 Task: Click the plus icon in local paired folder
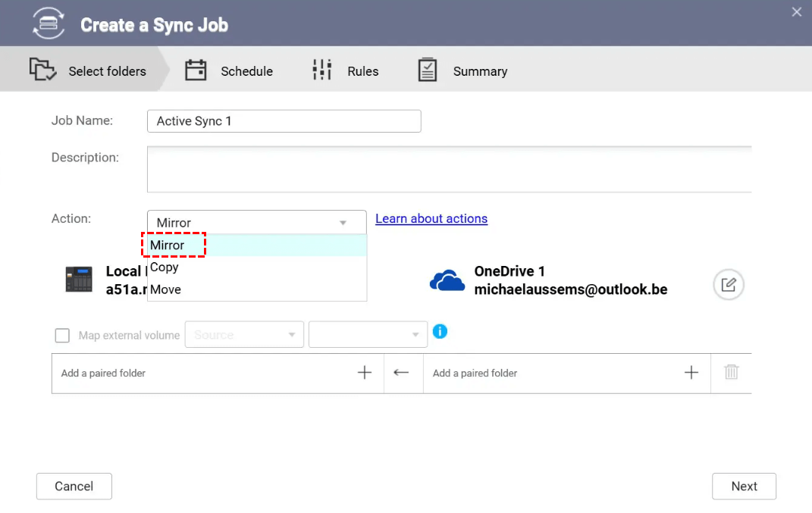point(365,373)
